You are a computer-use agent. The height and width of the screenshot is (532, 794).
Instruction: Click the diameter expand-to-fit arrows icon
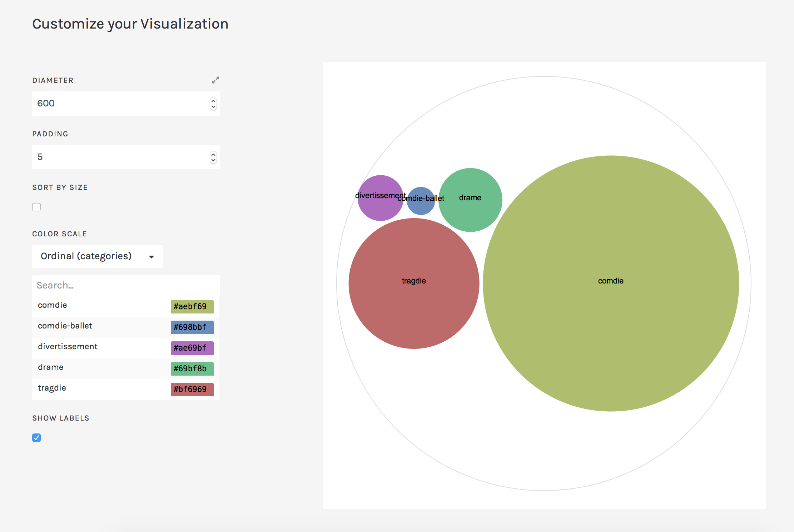click(215, 80)
